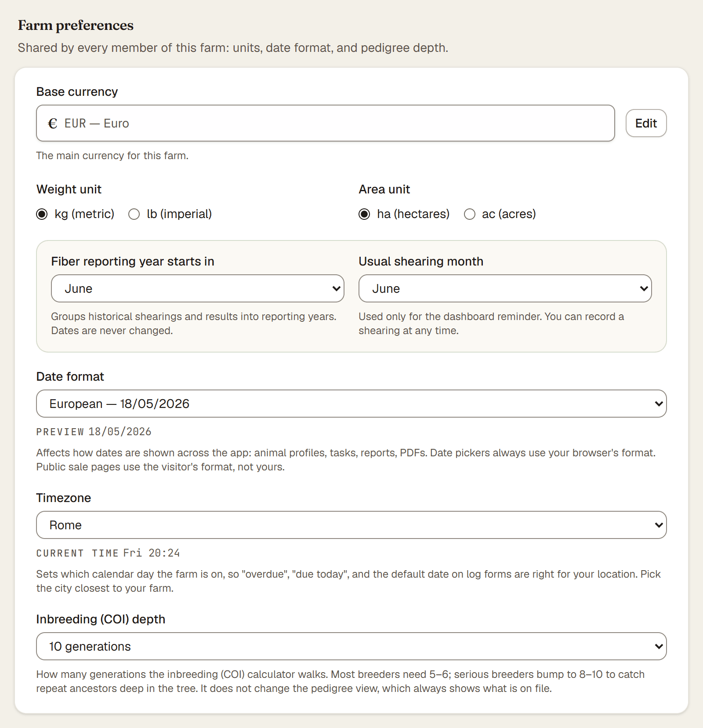Click the CURRENT TIME Fri 20:24 text
This screenshot has width=703, height=728.
108,553
